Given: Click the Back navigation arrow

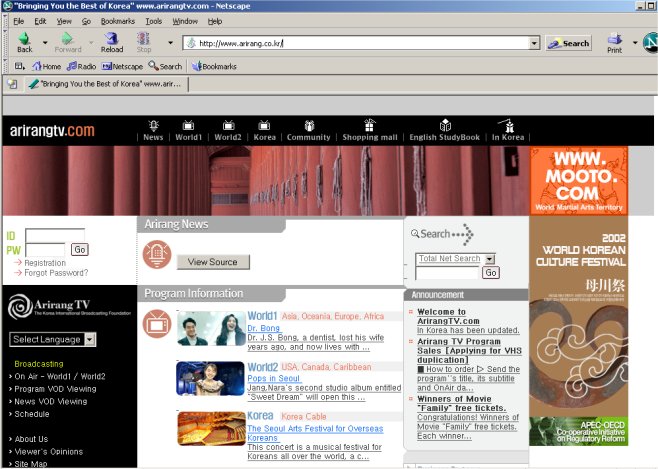Looking at the screenshot, I should point(24,42).
